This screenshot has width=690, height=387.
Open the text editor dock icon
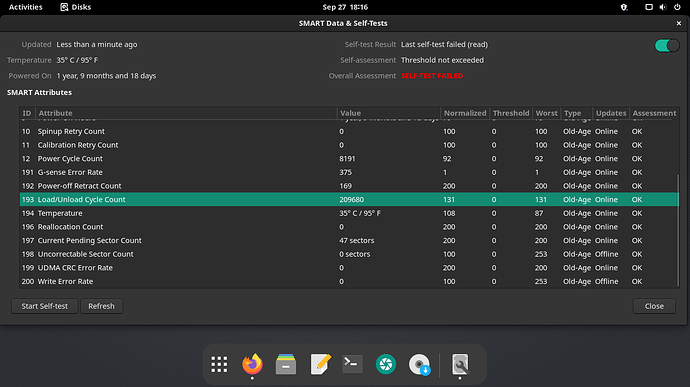pyautogui.click(x=320, y=364)
